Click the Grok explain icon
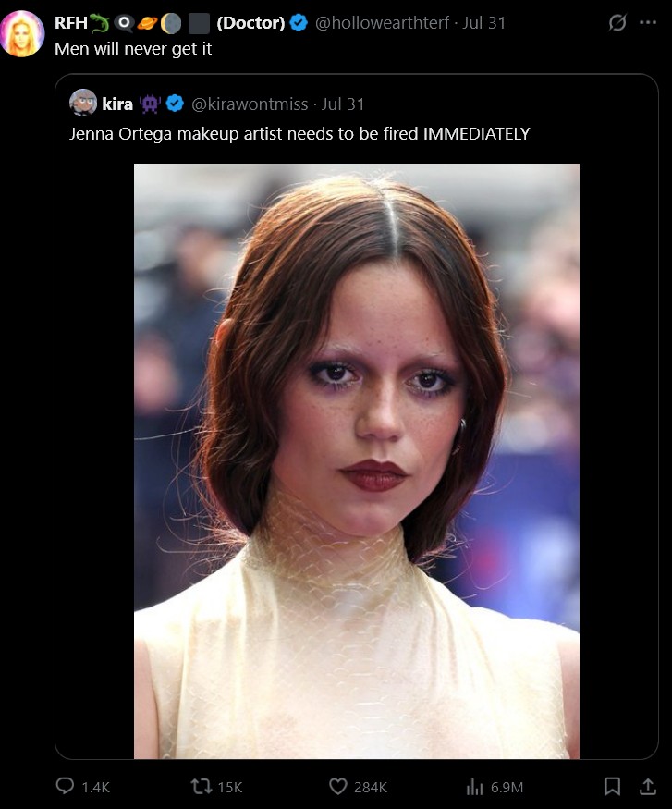The width and height of the screenshot is (672, 809). (x=617, y=23)
